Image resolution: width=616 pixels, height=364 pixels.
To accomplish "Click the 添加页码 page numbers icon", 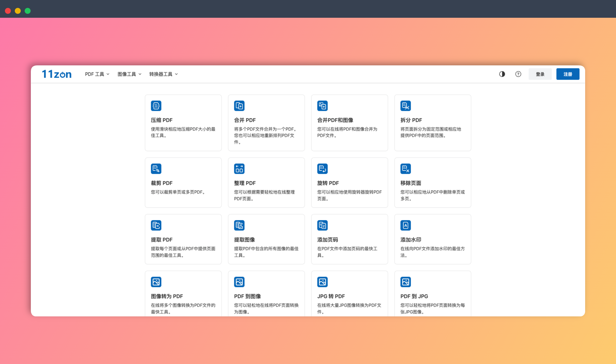I will click(x=323, y=225).
